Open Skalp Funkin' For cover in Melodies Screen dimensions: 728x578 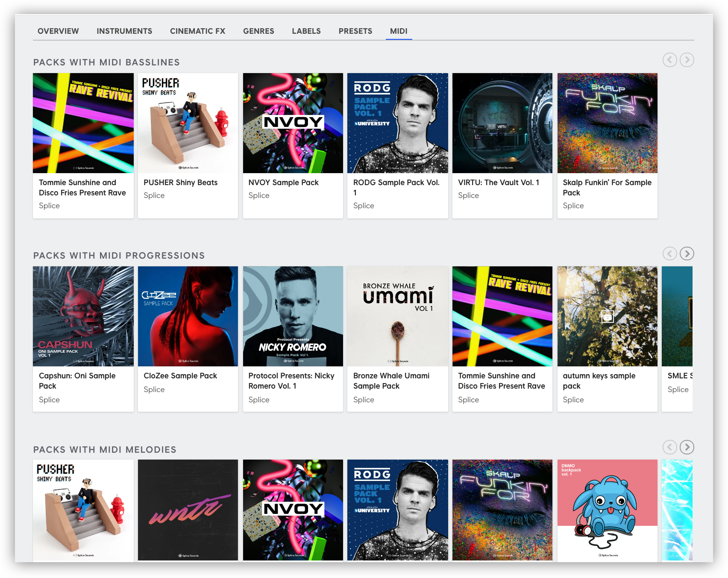[502, 510]
